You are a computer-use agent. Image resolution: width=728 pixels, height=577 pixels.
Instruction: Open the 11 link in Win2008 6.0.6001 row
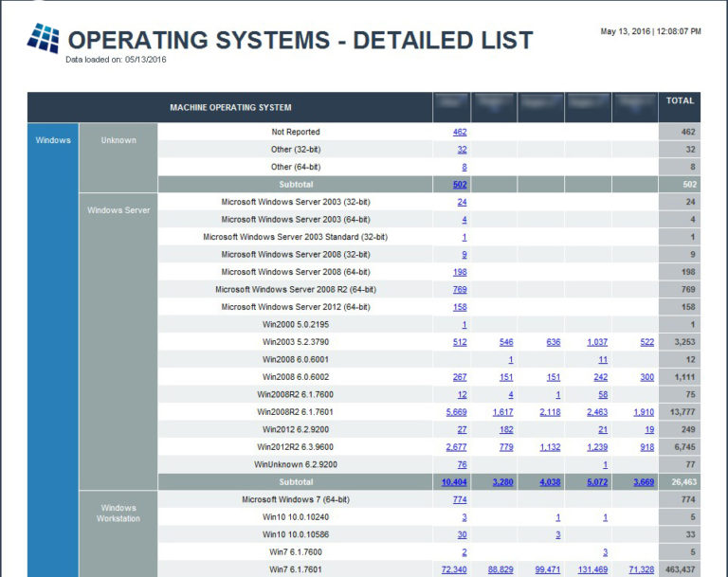[x=603, y=360]
